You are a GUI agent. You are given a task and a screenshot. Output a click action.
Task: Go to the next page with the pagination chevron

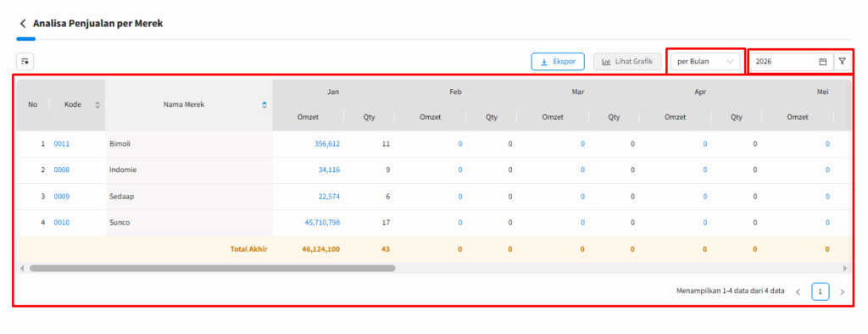[842, 292]
